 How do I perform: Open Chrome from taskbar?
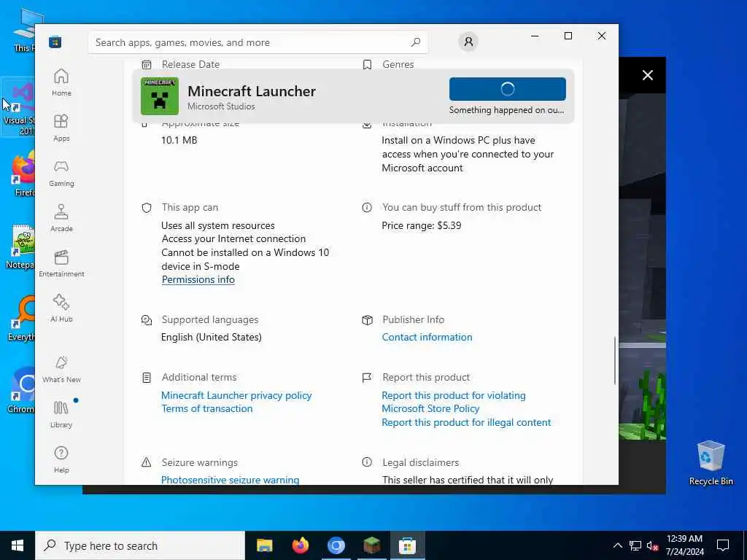click(x=336, y=545)
